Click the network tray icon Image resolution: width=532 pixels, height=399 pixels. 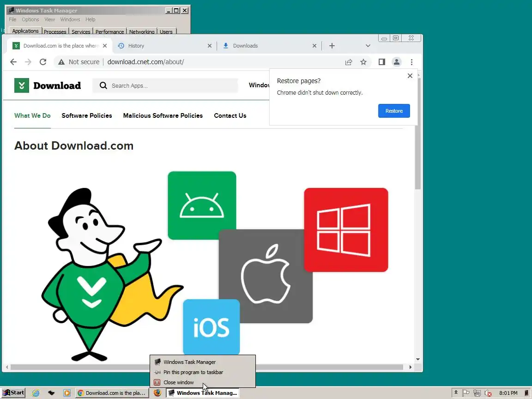477,393
